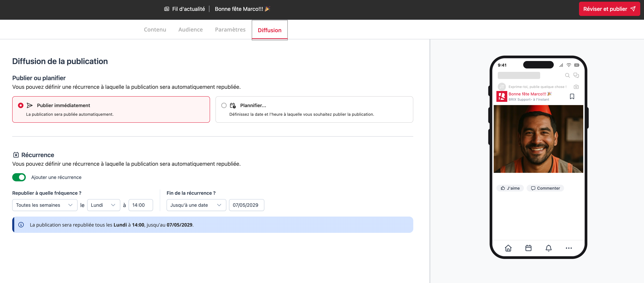Image resolution: width=644 pixels, height=283 pixels.
Task: Click the JT user avatar in phone preview
Action: coord(501,87)
